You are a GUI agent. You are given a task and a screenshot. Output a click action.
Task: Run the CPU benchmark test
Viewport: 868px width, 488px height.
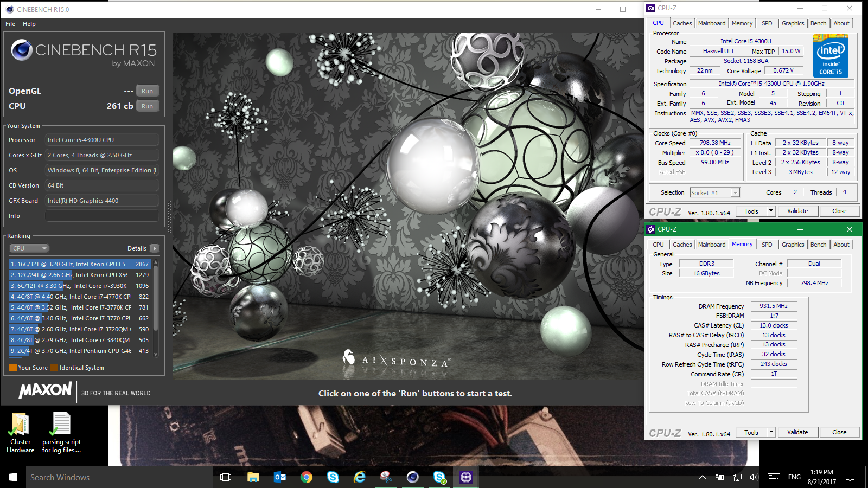click(x=147, y=106)
